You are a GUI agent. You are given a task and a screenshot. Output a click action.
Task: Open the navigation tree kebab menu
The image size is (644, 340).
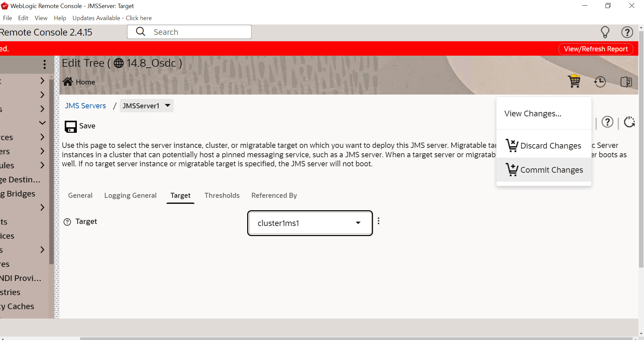(x=45, y=64)
